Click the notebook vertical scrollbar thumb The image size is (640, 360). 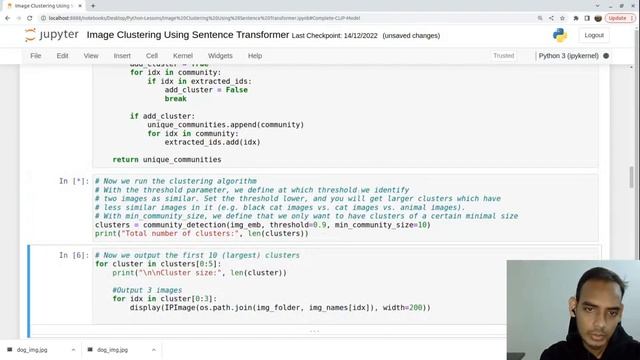632,177
